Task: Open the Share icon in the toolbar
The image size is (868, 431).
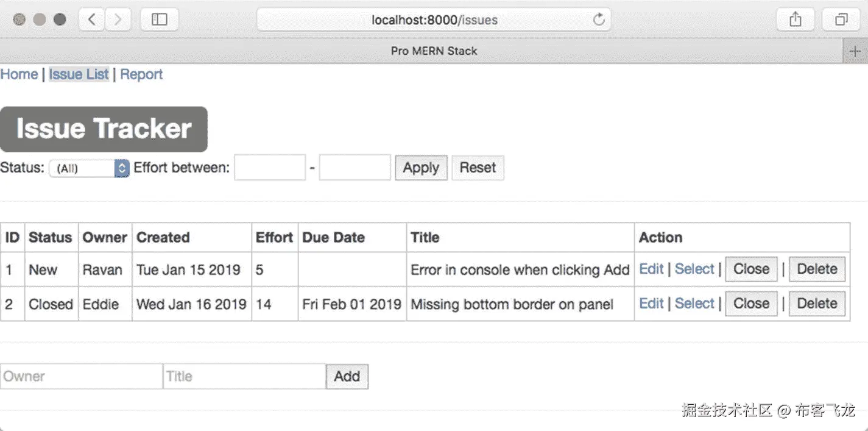Action: [x=795, y=20]
